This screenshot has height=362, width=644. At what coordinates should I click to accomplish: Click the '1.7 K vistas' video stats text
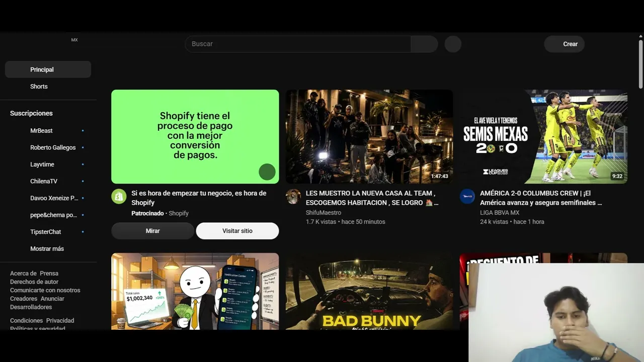tap(346, 222)
